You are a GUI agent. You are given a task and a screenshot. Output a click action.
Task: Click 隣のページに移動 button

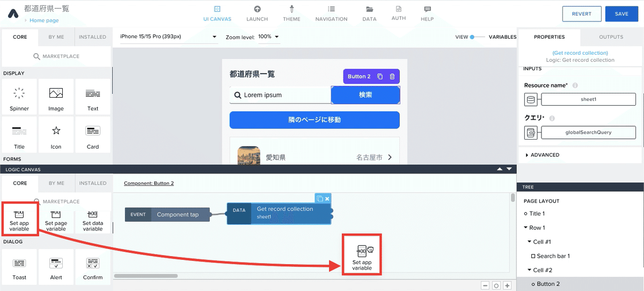(x=314, y=120)
